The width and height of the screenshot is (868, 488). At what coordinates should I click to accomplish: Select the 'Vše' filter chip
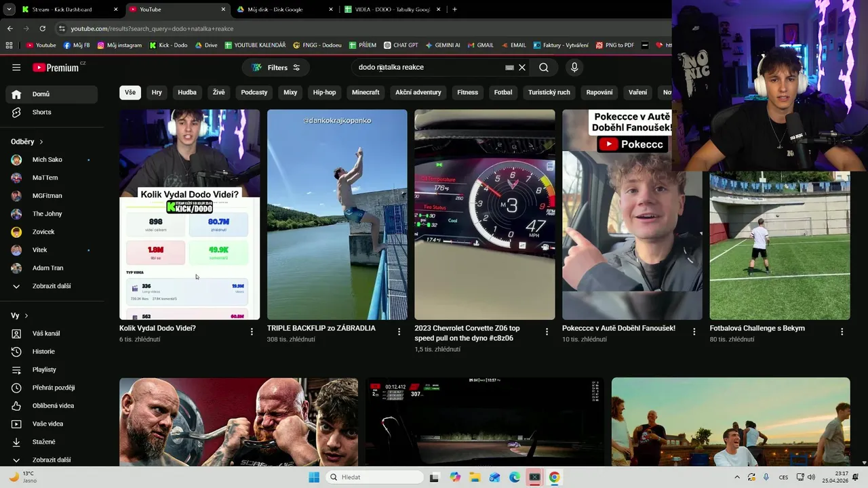(130, 92)
